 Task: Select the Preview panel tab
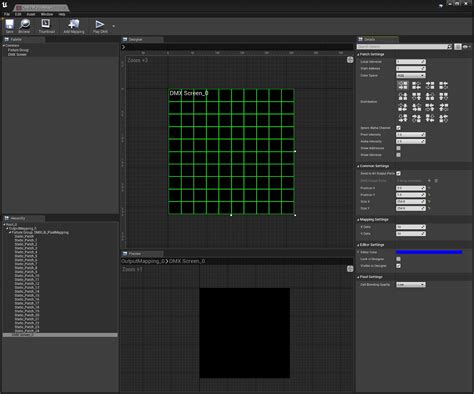(x=142, y=254)
